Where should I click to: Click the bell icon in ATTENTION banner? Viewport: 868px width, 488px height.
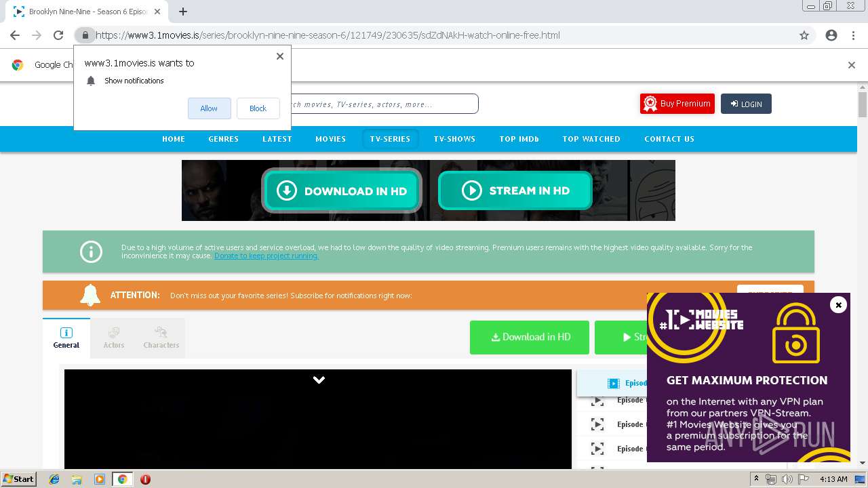(x=90, y=296)
